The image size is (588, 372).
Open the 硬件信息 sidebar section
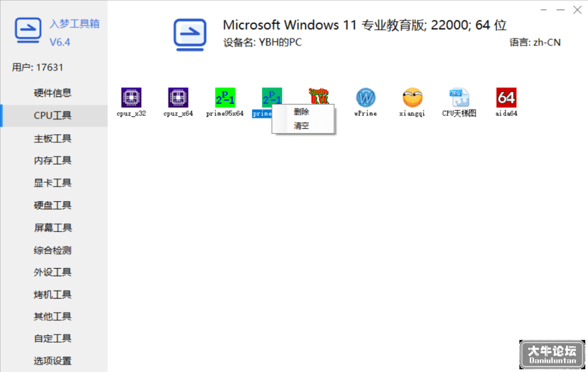coord(54,93)
